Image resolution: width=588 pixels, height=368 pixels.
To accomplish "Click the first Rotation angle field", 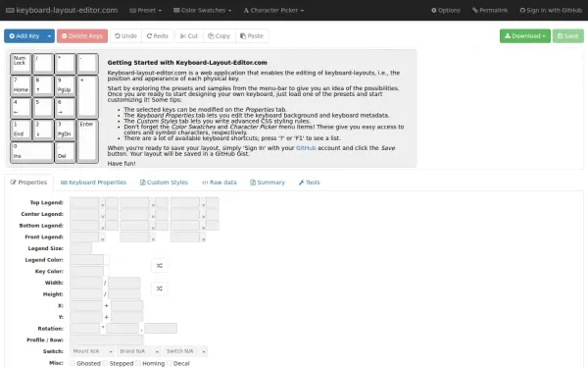I will 84,329.
